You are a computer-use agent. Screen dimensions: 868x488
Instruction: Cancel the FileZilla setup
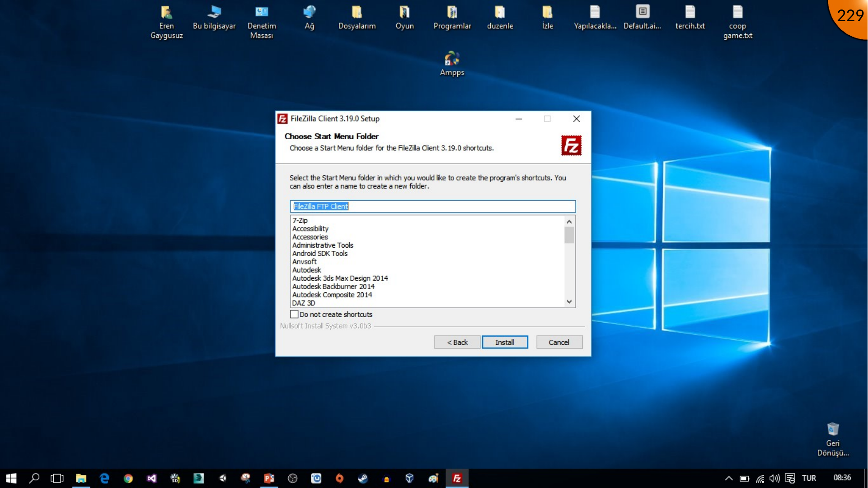click(559, 342)
